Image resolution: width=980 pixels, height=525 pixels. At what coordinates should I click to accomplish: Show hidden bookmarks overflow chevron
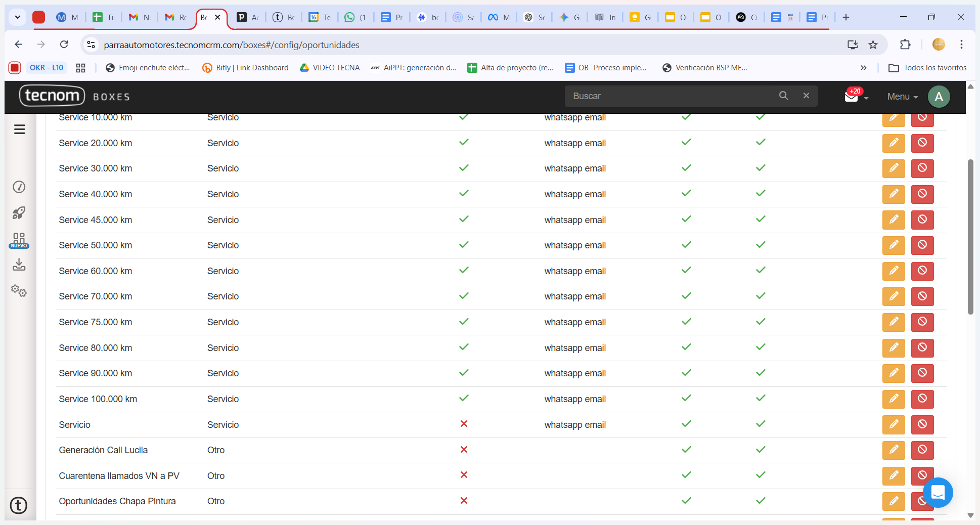click(864, 68)
